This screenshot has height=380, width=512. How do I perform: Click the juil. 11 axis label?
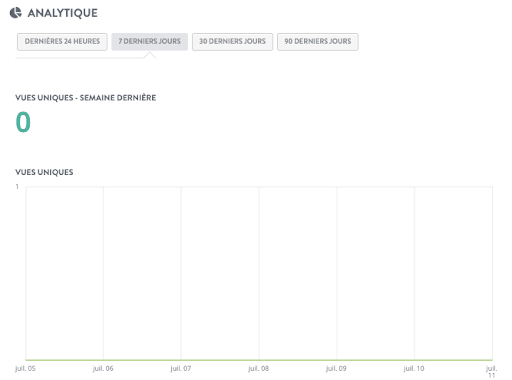(x=492, y=371)
